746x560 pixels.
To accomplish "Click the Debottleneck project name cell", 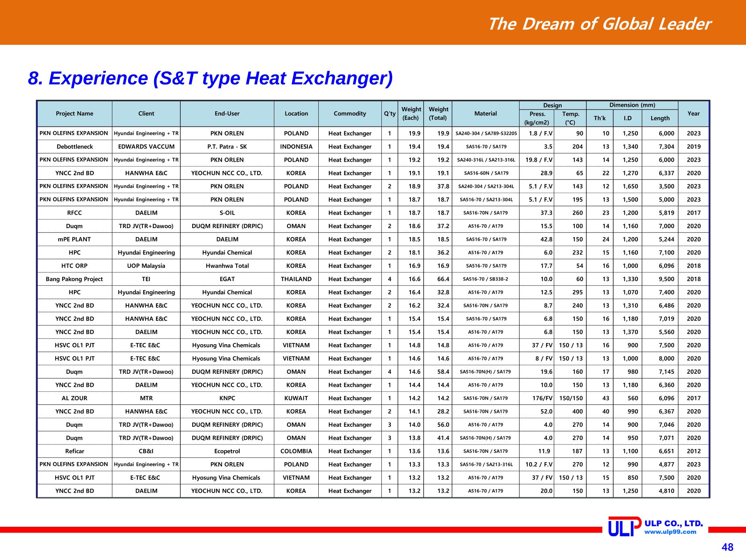I will click(x=75, y=147).
